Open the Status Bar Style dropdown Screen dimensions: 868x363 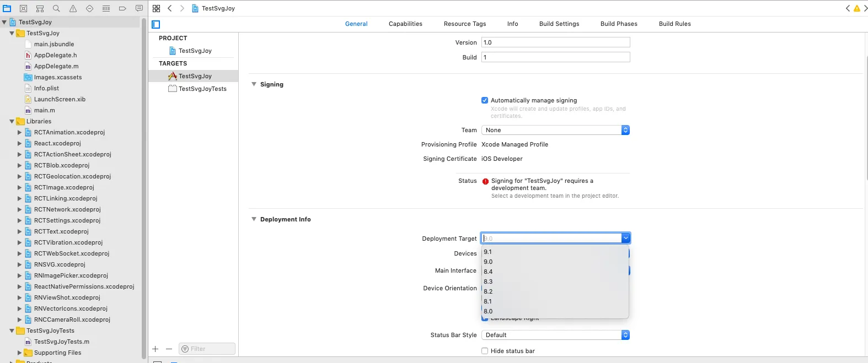(x=555, y=335)
